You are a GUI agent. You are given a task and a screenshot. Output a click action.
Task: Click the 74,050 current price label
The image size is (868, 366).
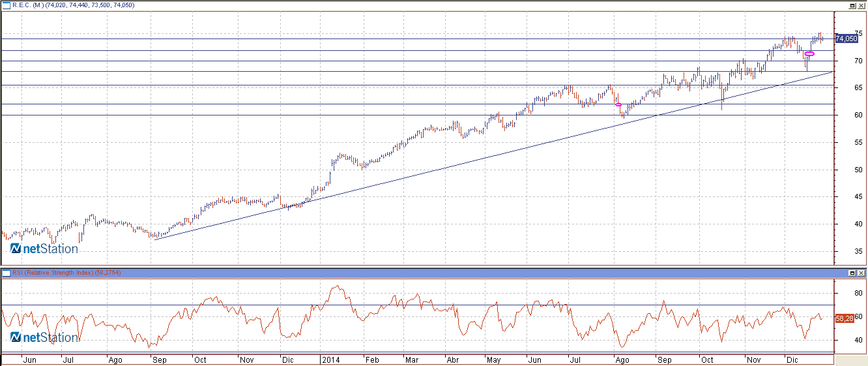click(846, 39)
